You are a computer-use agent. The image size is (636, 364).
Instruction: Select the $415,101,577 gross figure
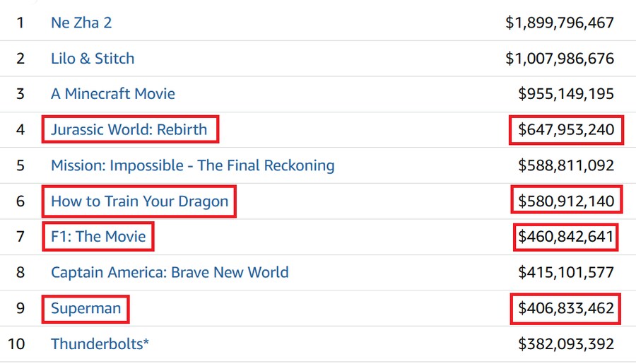(566, 272)
